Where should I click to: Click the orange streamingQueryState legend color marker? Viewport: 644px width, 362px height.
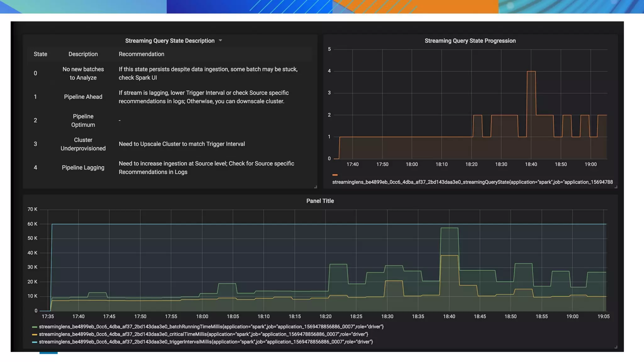click(335, 175)
